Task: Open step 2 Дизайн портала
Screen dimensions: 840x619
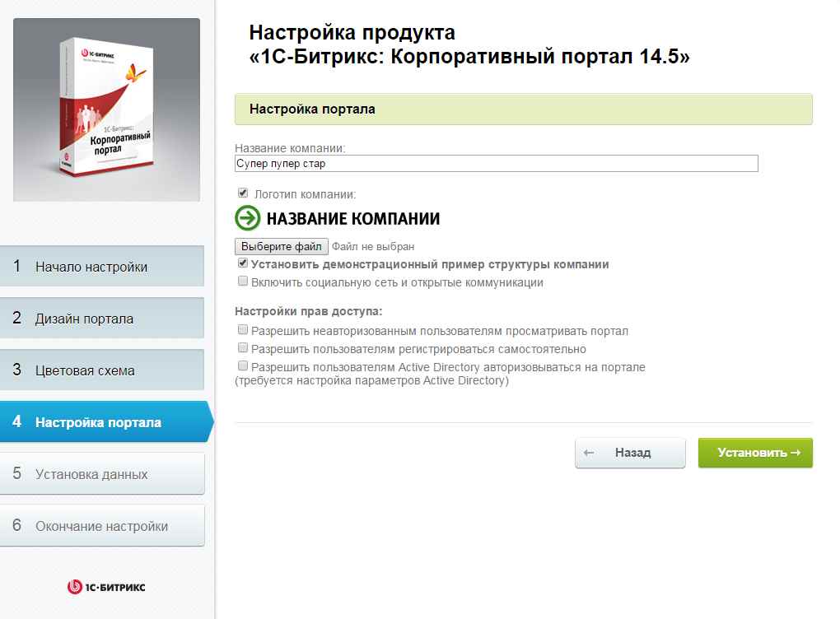Action: (x=102, y=318)
